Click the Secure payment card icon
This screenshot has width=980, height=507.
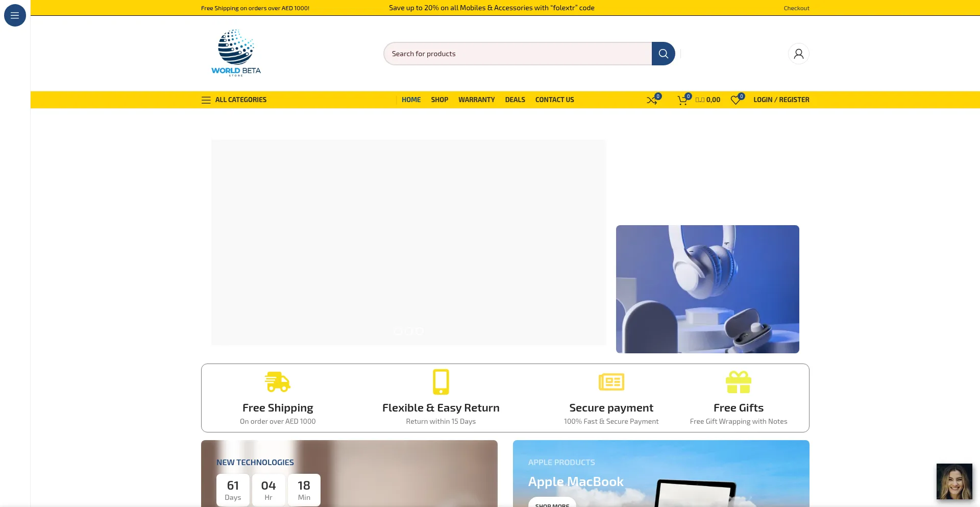click(x=611, y=381)
